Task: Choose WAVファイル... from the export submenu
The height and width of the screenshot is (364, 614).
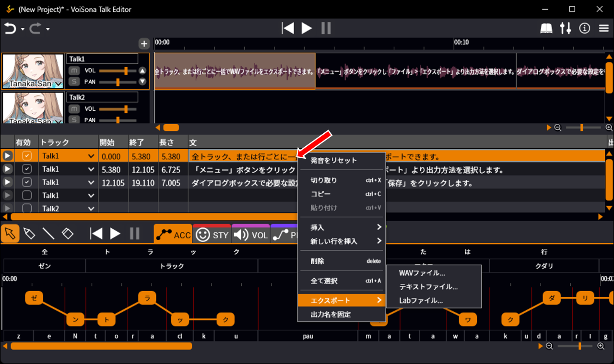Action: pyautogui.click(x=422, y=273)
